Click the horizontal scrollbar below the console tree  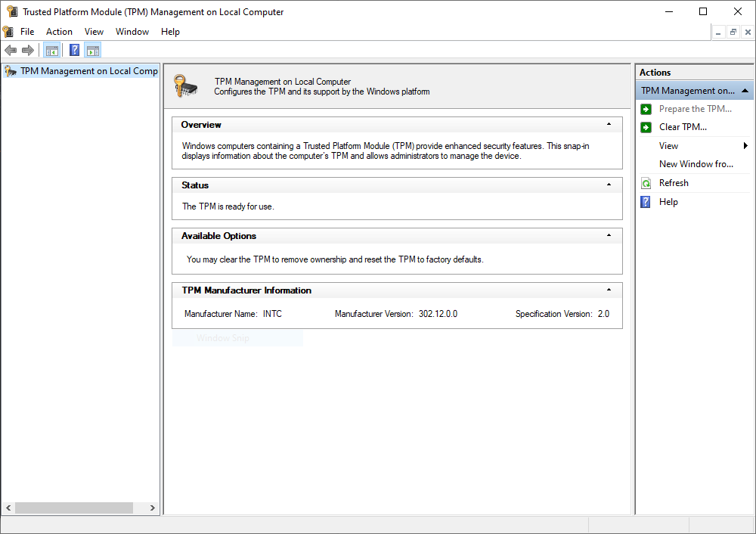coord(72,508)
